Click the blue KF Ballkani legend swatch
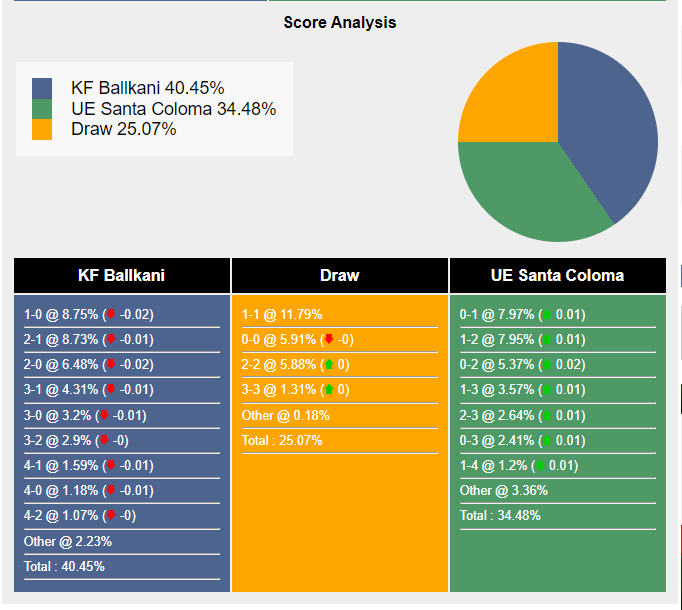 42,88
